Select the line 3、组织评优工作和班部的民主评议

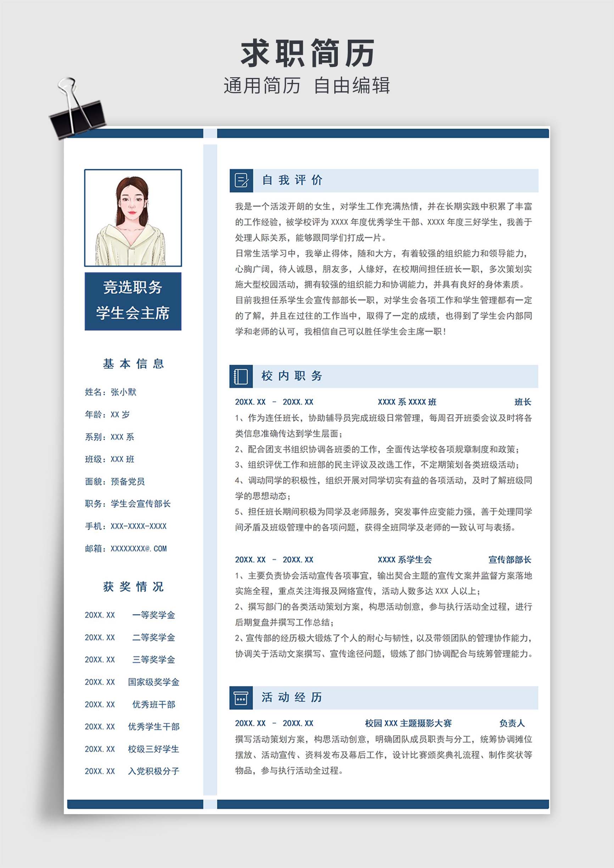point(377,464)
